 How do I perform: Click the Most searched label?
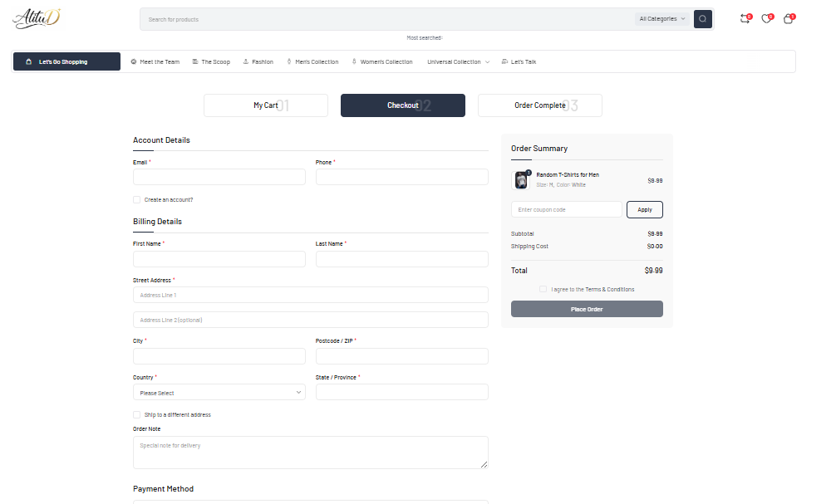pos(425,38)
